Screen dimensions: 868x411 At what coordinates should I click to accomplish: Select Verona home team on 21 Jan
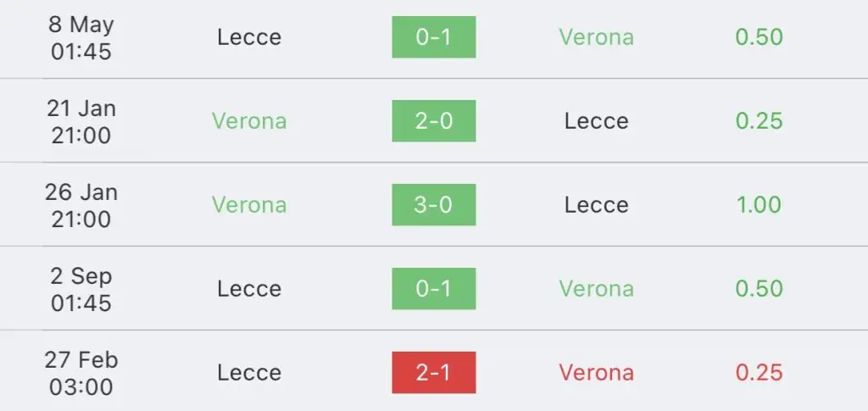249,120
